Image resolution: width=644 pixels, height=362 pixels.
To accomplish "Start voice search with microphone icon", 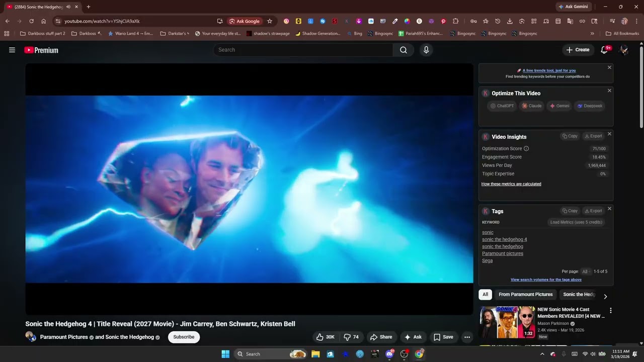I will tap(426, 50).
